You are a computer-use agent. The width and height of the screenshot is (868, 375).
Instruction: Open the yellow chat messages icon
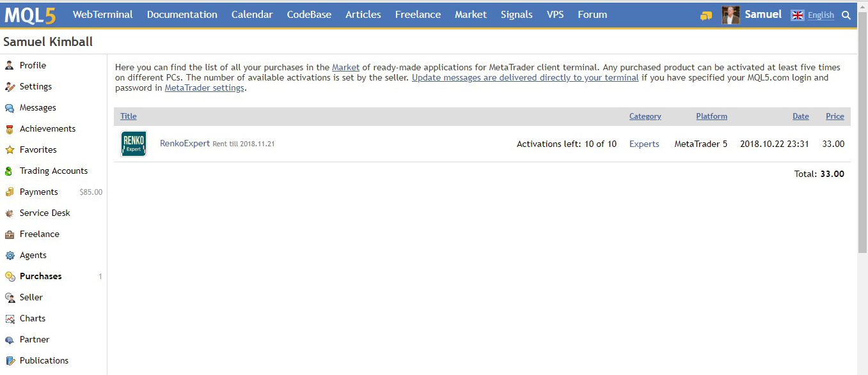706,15
